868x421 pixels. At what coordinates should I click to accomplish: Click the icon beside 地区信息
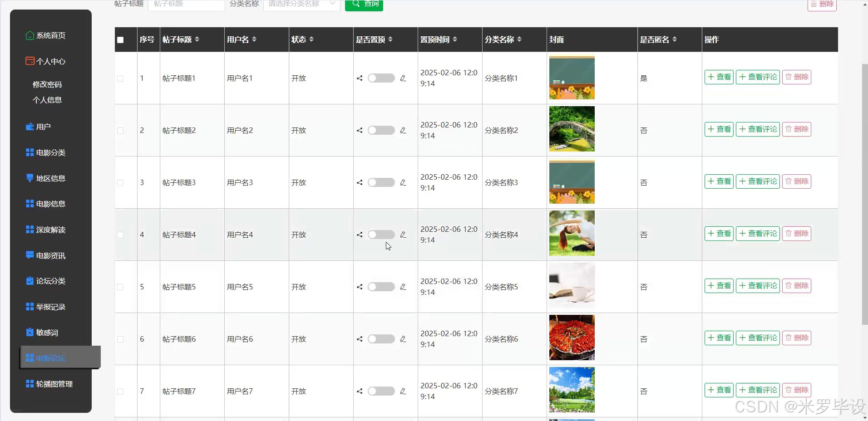tap(30, 178)
